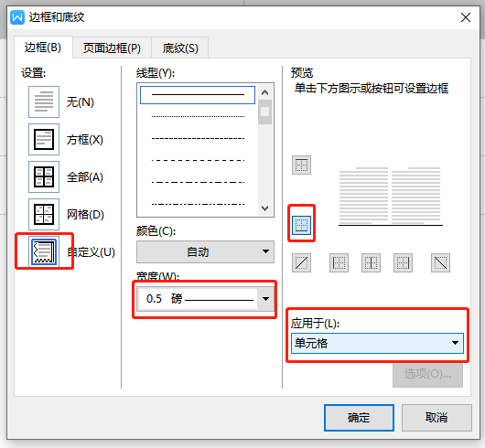This screenshot has width=485, height=448.
Task: Click the line style list down arrow
Action: [264, 208]
